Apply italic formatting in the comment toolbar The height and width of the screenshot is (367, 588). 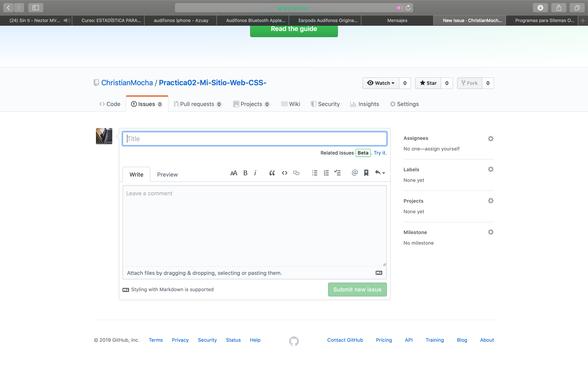255,173
